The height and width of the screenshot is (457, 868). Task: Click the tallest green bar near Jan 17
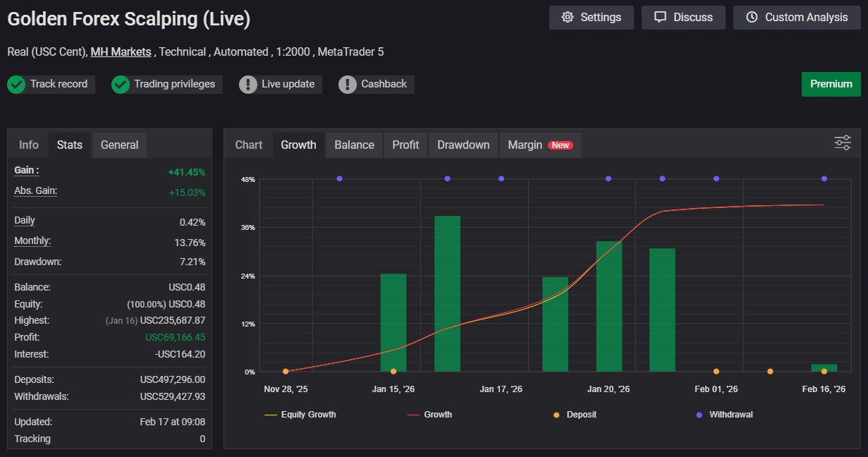[447, 293]
